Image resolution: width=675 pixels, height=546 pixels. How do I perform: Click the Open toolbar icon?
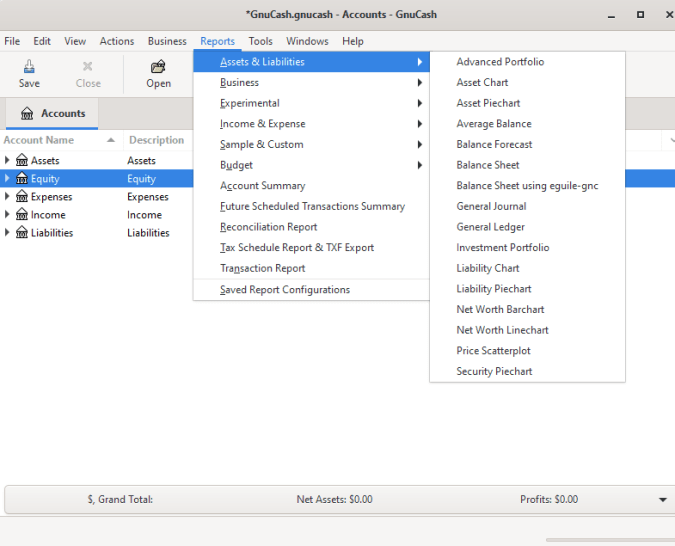[x=158, y=67]
